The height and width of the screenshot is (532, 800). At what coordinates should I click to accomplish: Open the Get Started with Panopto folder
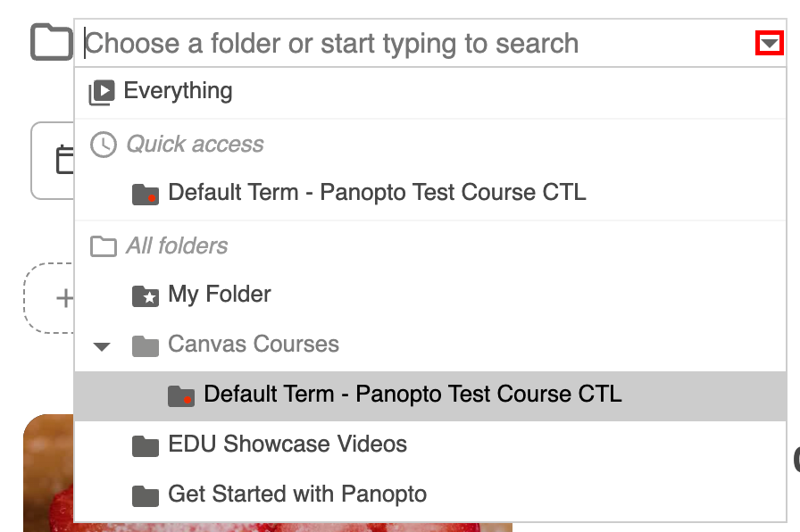(297, 495)
